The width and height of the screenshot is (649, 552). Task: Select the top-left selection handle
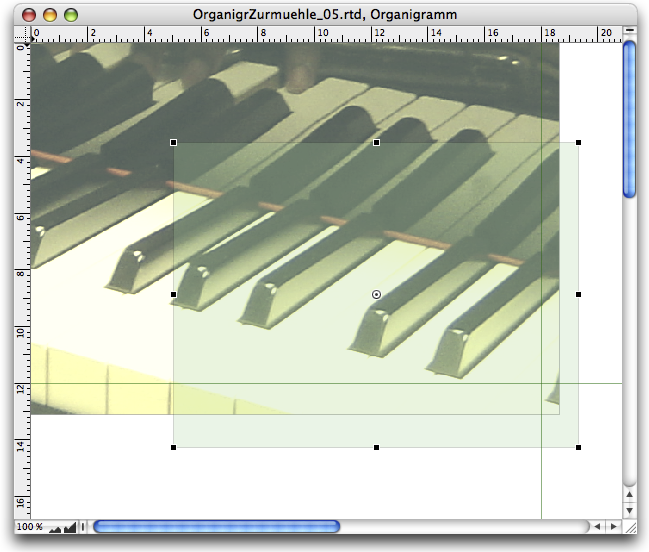point(174,143)
